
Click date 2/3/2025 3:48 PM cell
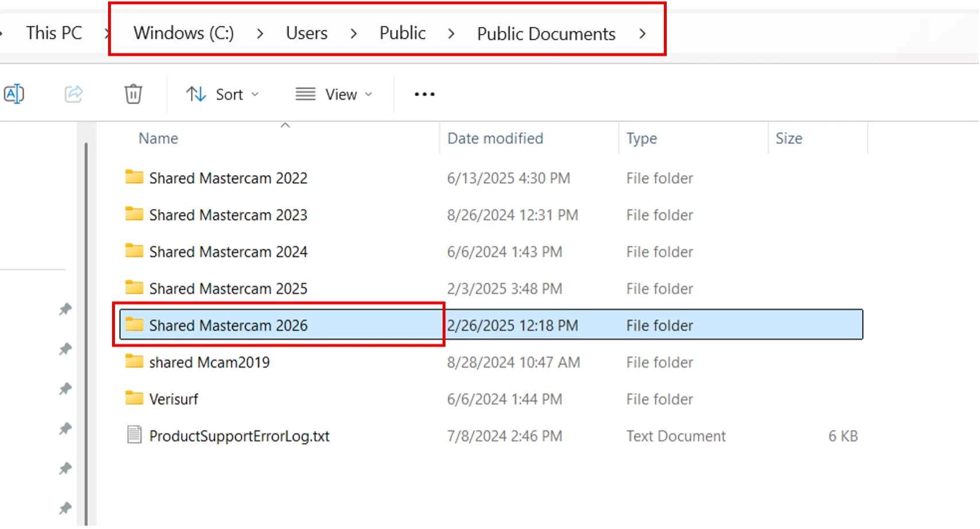[x=505, y=288]
